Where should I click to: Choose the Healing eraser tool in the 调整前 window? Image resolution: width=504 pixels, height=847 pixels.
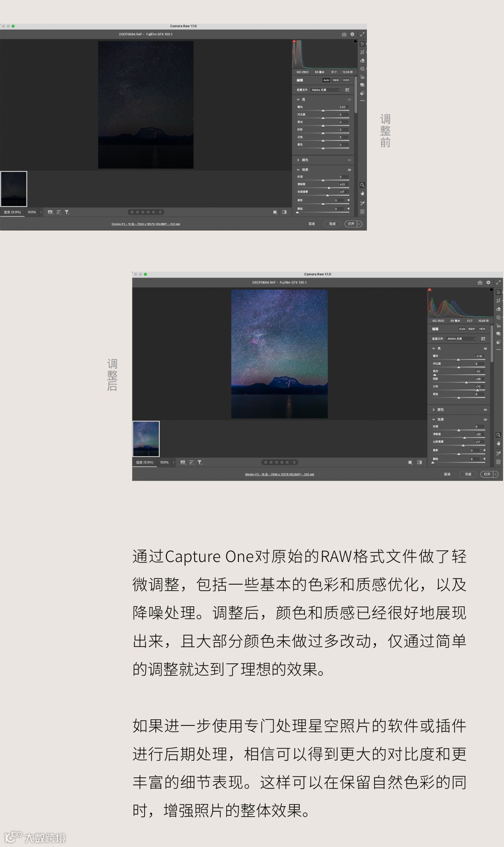pos(362,61)
